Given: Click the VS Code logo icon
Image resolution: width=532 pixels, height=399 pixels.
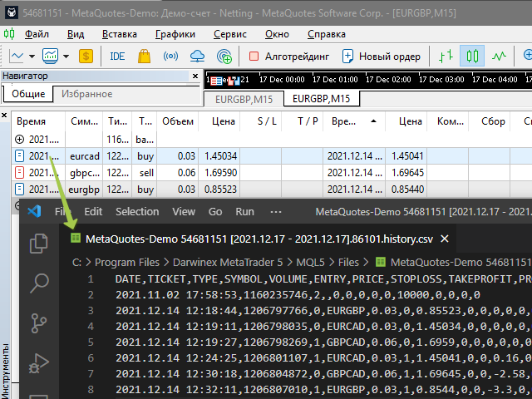Looking at the screenshot, I should tap(34, 211).
